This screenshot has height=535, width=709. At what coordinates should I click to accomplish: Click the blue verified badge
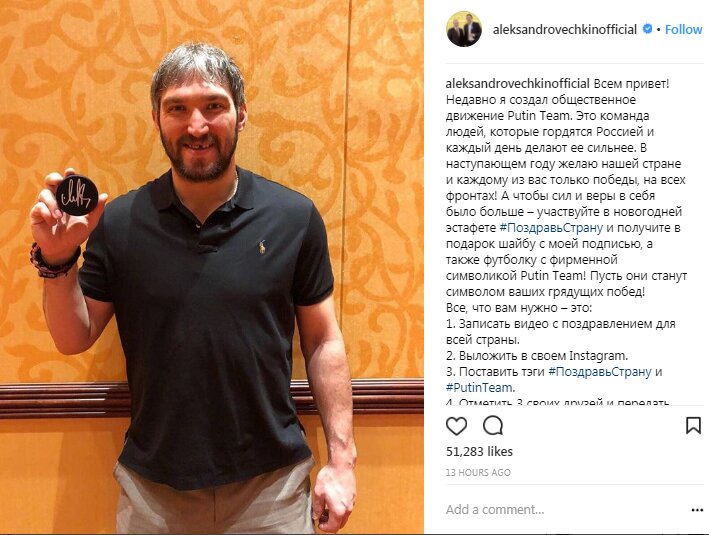[x=648, y=29]
